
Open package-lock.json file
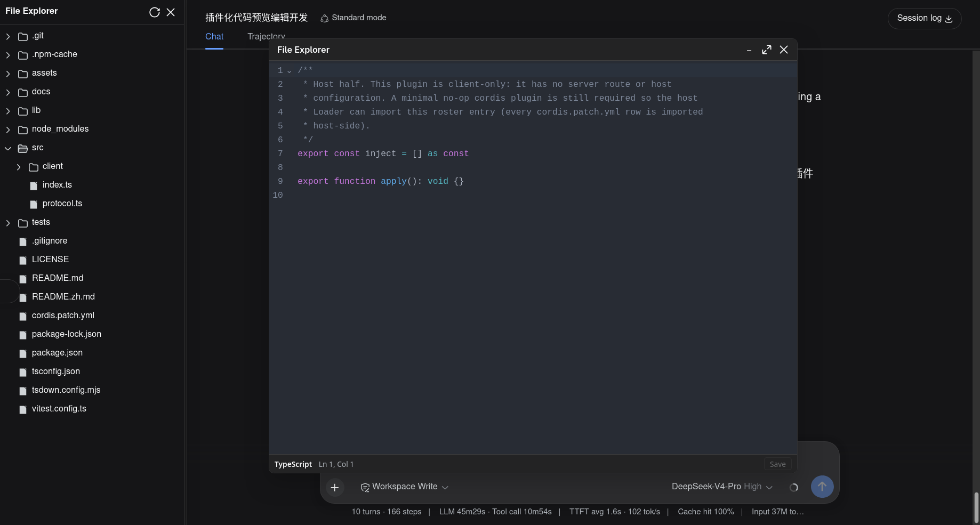coord(67,334)
